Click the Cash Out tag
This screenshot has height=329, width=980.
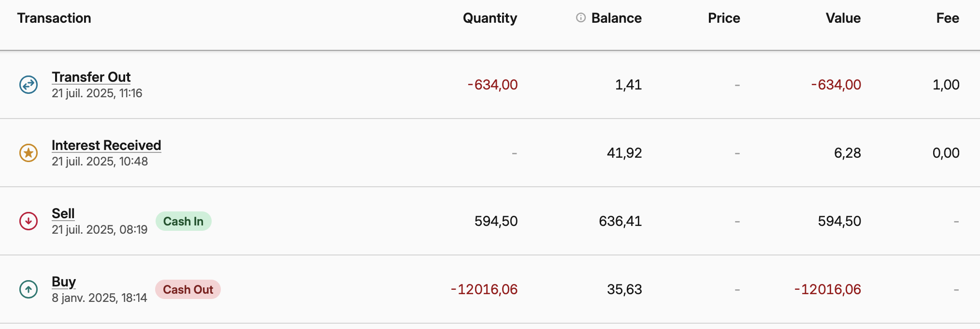[188, 289]
